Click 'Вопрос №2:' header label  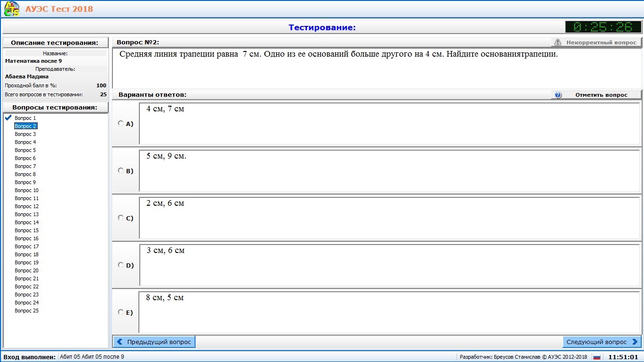click(x=138, y=42)
